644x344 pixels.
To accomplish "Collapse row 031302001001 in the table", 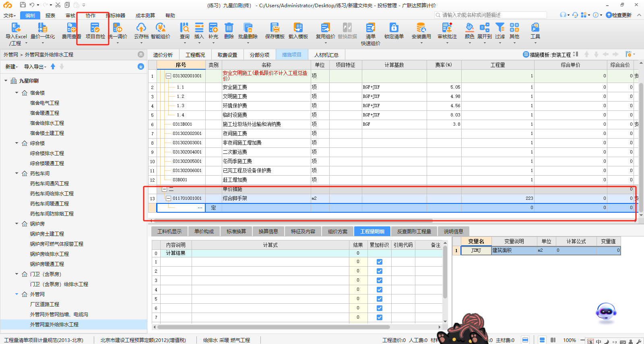I will tap(169, 76).
